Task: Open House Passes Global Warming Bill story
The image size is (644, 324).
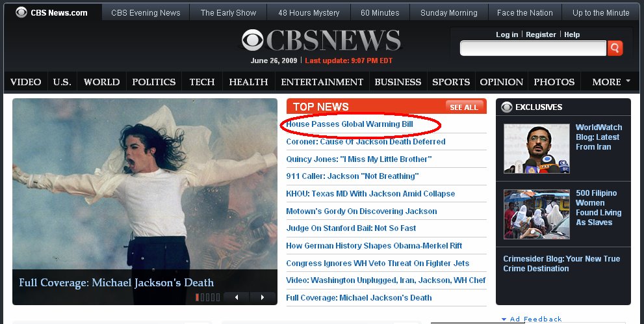Action: tap(350, 124)
